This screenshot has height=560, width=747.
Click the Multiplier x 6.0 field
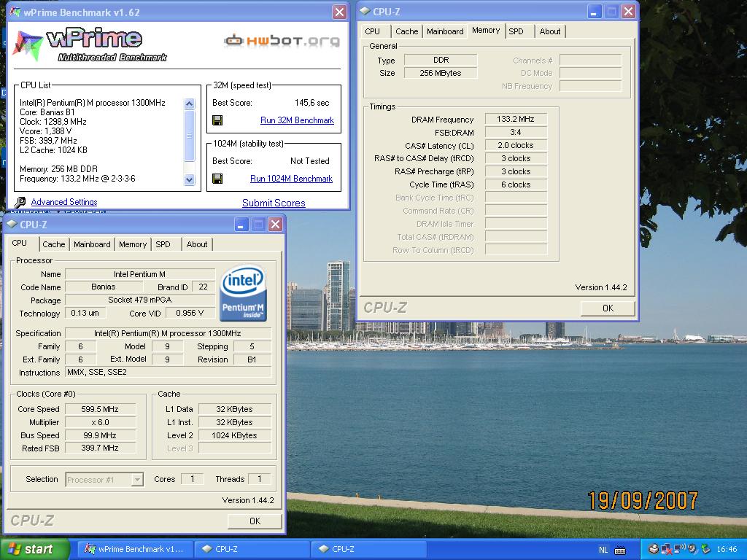coord(101,422)
